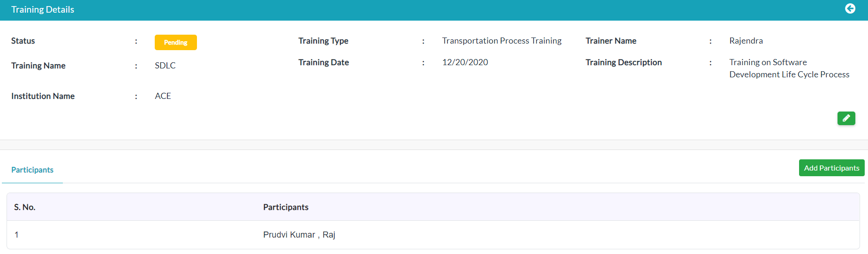Click the Pending status badge
The height and width of the screenshot is (254, 868).
pyautogui.click(x=176, y=42)
